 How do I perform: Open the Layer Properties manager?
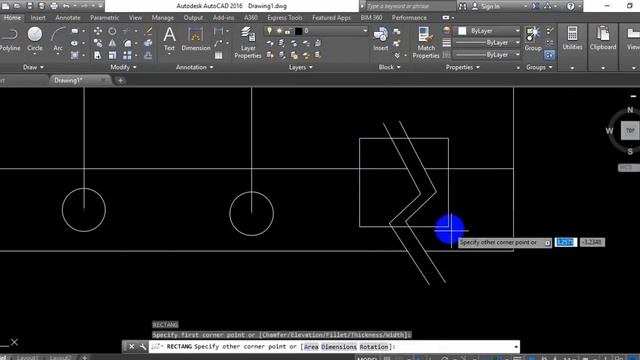click(248, 42)
